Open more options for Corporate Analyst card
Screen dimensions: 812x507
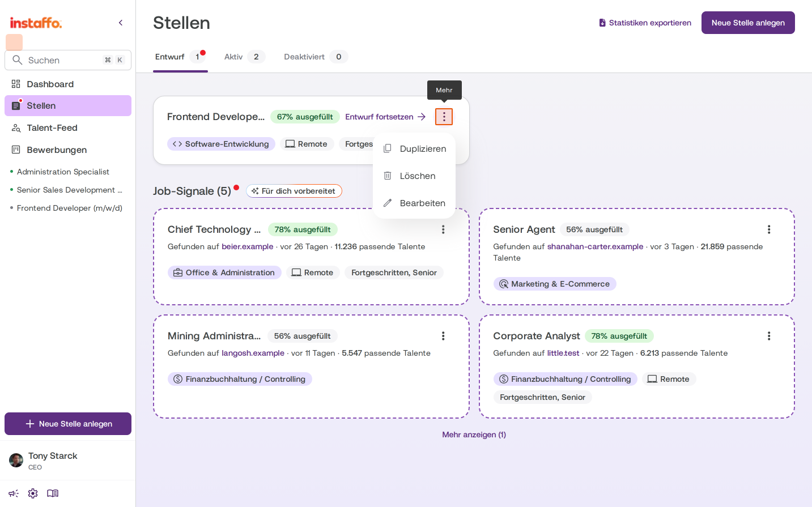769,336
